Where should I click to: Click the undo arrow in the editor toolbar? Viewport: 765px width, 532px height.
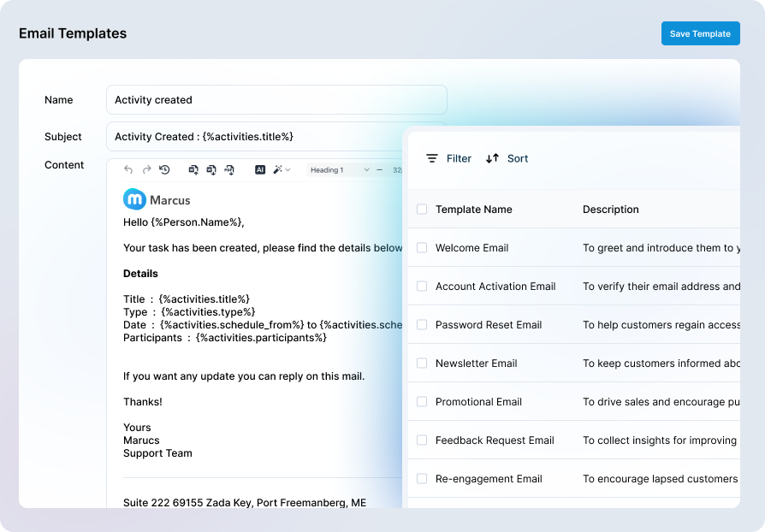[128, 170]
